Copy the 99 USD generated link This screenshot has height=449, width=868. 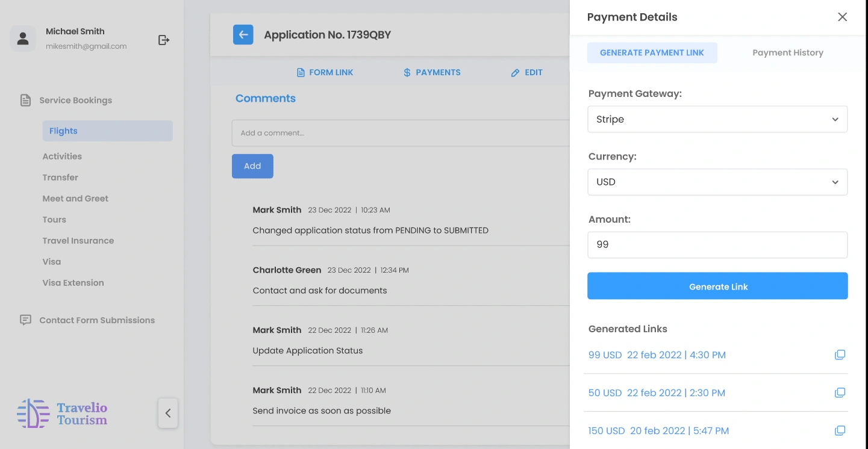(x=840, y=355)
